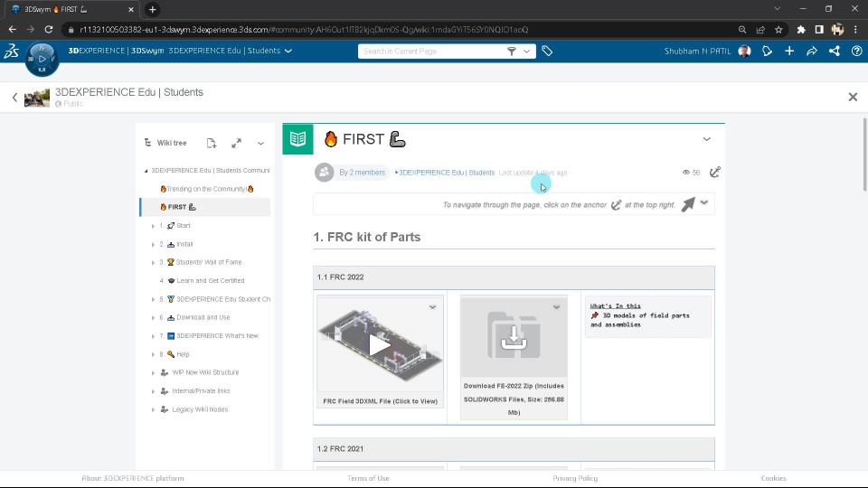This screenshot has height=488, width=868.
Task: Open notifications icon in top bar
Action: (x=768, y=51)
